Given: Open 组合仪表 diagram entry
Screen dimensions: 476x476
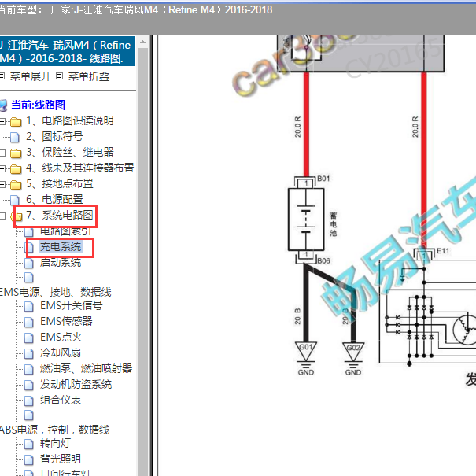Looking at the screenshot, I should [x=61, y=400].
